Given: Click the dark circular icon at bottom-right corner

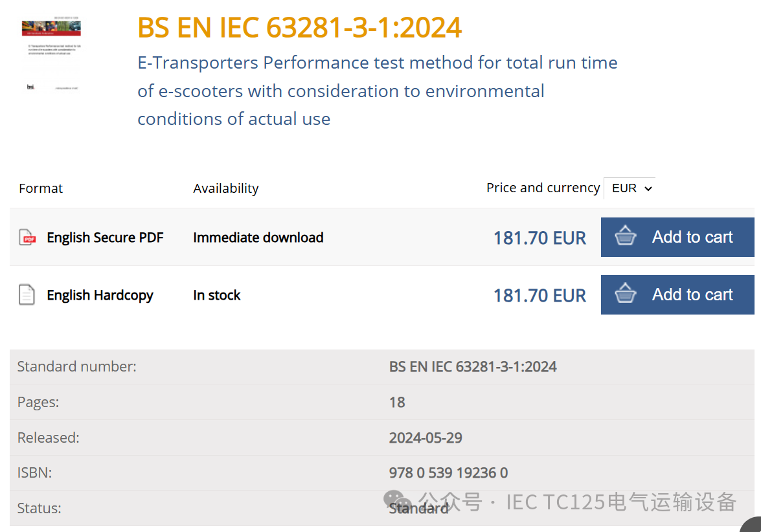Looking at the screenshot, I should pos(752,526).
